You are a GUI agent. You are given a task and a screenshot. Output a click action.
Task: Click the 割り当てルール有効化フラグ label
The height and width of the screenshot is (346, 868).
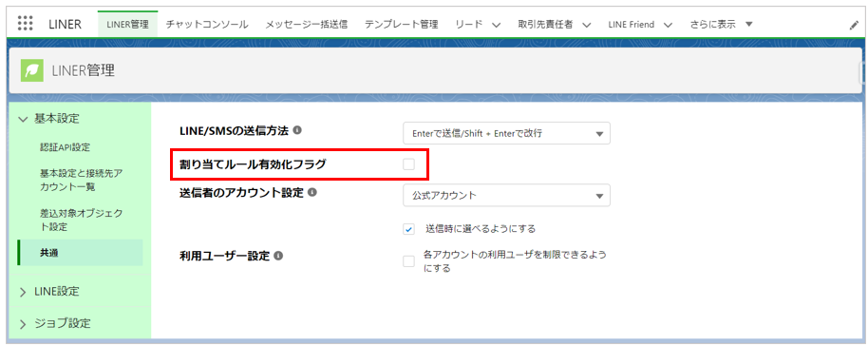coord(253,163)
